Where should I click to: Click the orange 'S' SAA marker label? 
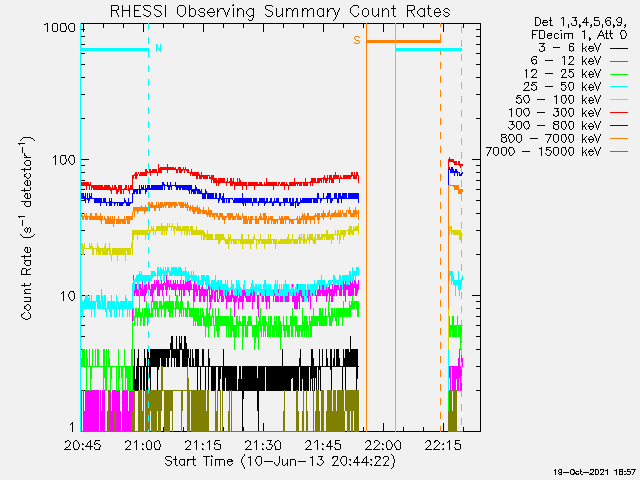click(357, 40)
